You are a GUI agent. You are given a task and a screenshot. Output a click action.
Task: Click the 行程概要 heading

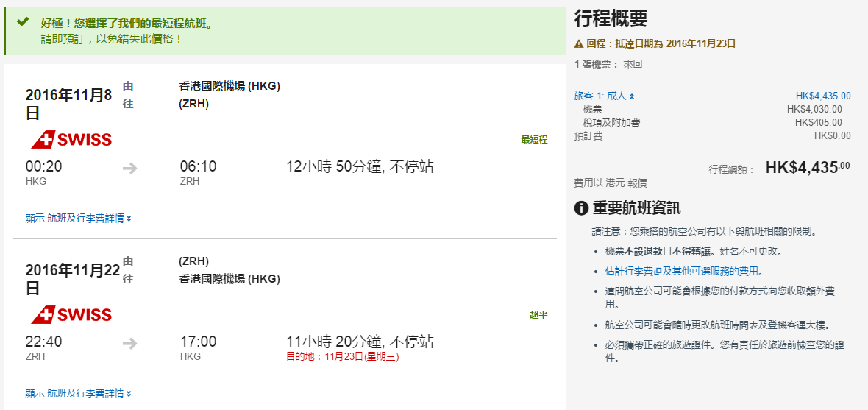tap(611, 20)
